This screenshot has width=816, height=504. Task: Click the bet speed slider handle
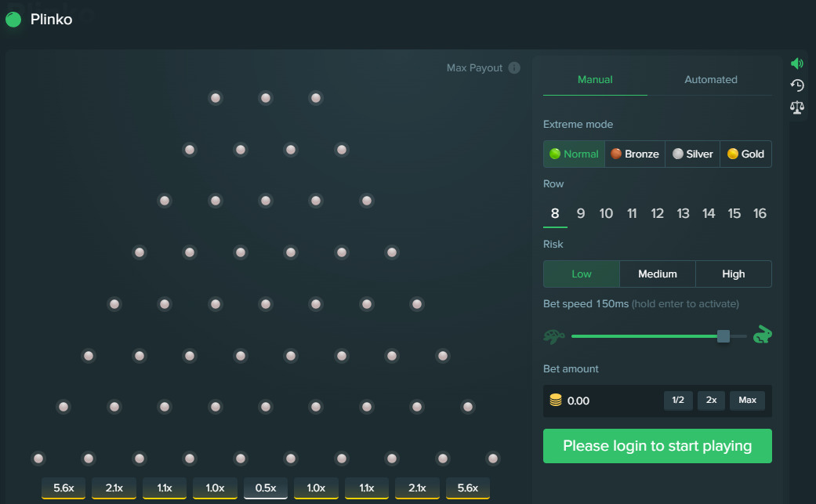723,336
